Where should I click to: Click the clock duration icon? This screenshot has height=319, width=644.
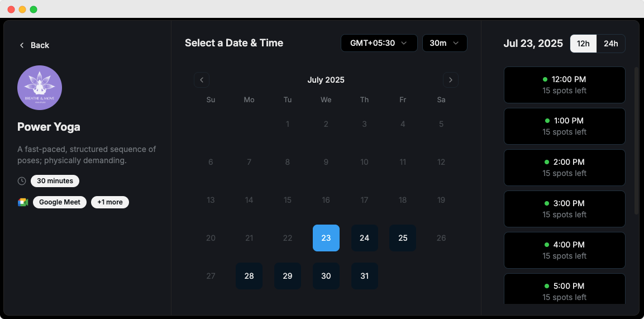[x=22, y=181]
